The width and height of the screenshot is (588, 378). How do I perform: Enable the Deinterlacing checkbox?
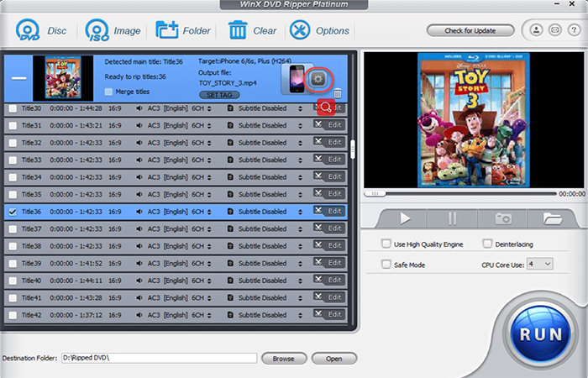pos(487,244)
